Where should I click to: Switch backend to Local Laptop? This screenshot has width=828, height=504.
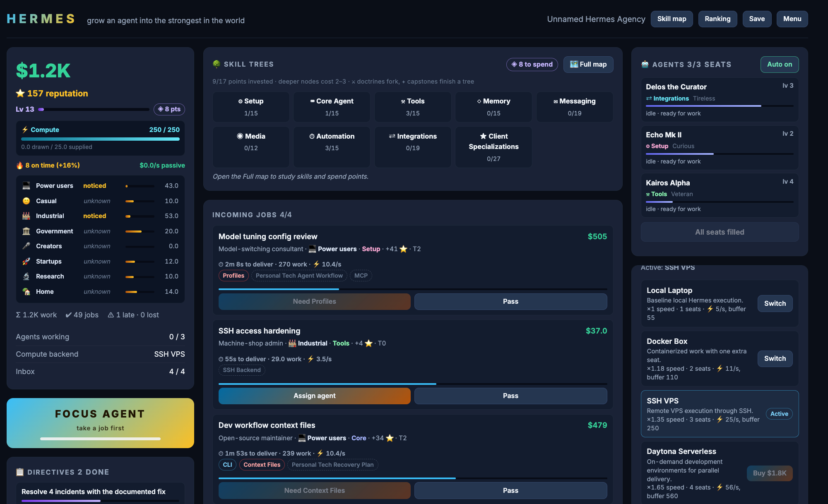click(x=775, y=303)
